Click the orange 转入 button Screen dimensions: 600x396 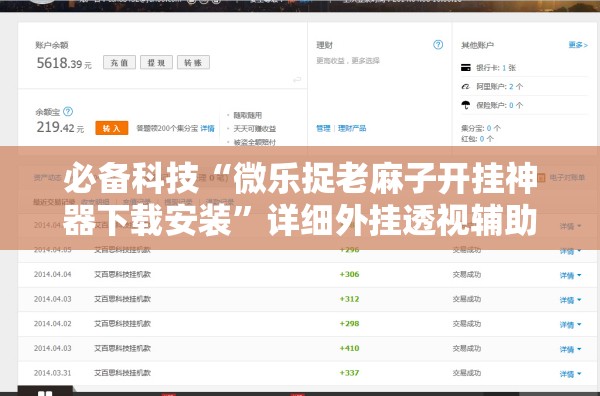[x=112, y=128]
